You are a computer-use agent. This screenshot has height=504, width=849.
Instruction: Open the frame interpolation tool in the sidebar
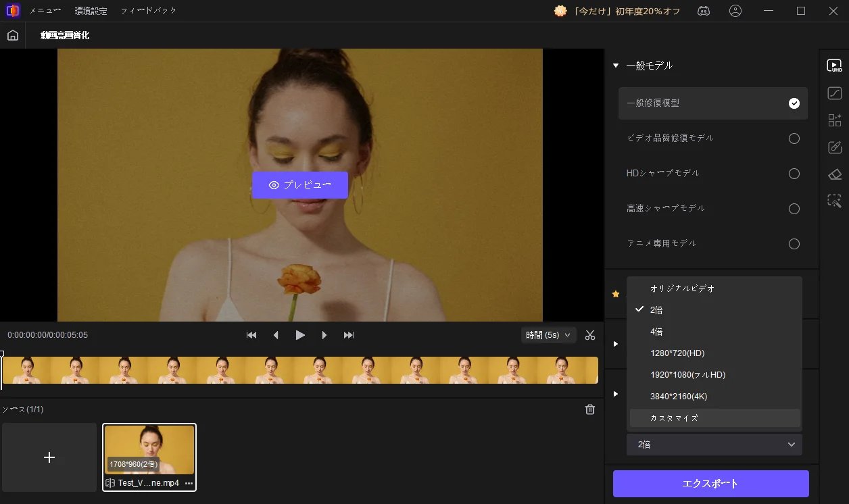click(x=835, y=93)
